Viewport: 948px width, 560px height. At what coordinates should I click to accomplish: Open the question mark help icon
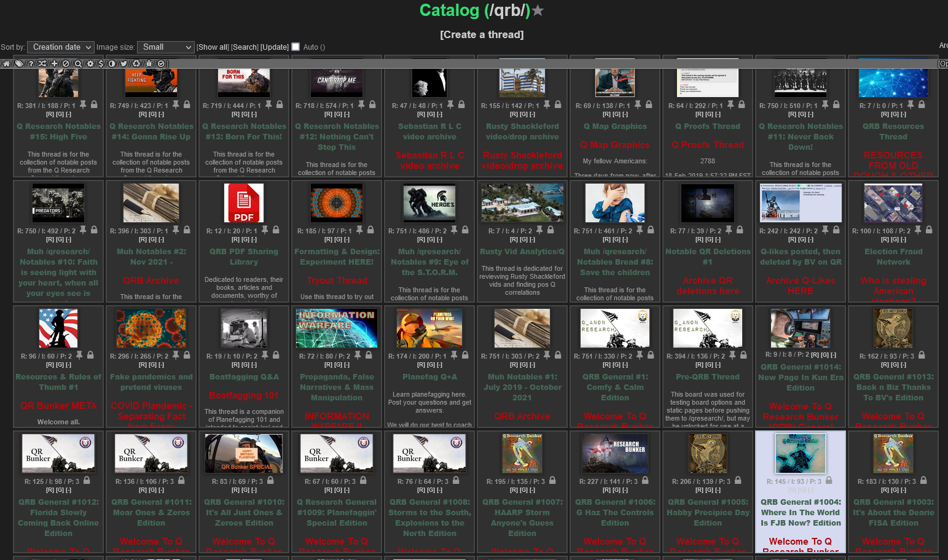[31, 64]
